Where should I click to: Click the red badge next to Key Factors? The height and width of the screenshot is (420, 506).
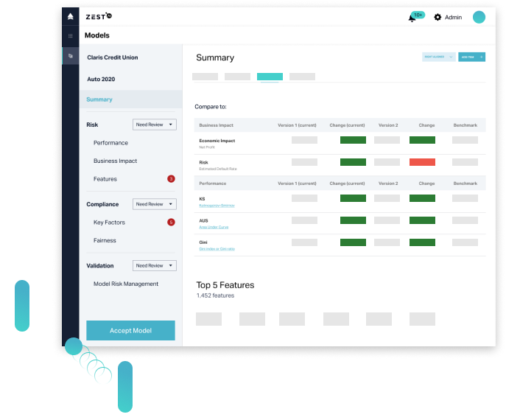tap(171, 223)
